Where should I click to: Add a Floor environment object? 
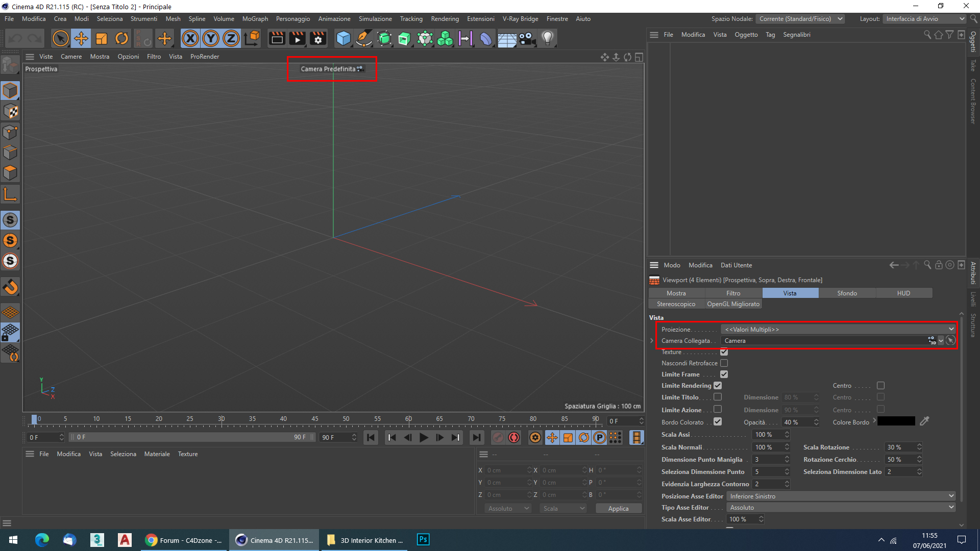(x=507, y=38)
